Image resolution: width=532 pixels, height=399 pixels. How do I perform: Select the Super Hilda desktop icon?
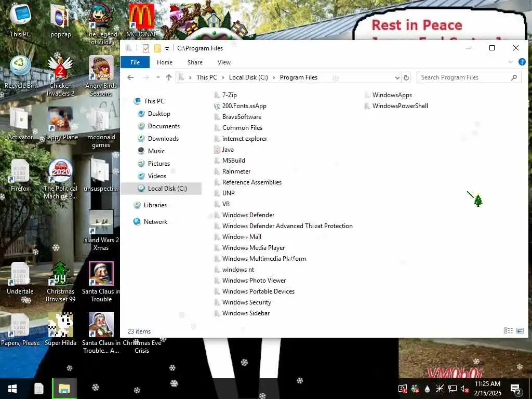(60, 330)
